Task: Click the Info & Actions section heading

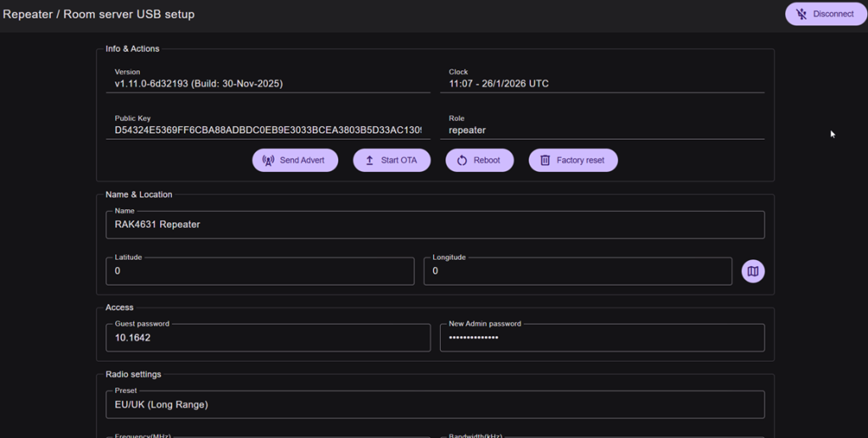Action: [x=132, y=49]
